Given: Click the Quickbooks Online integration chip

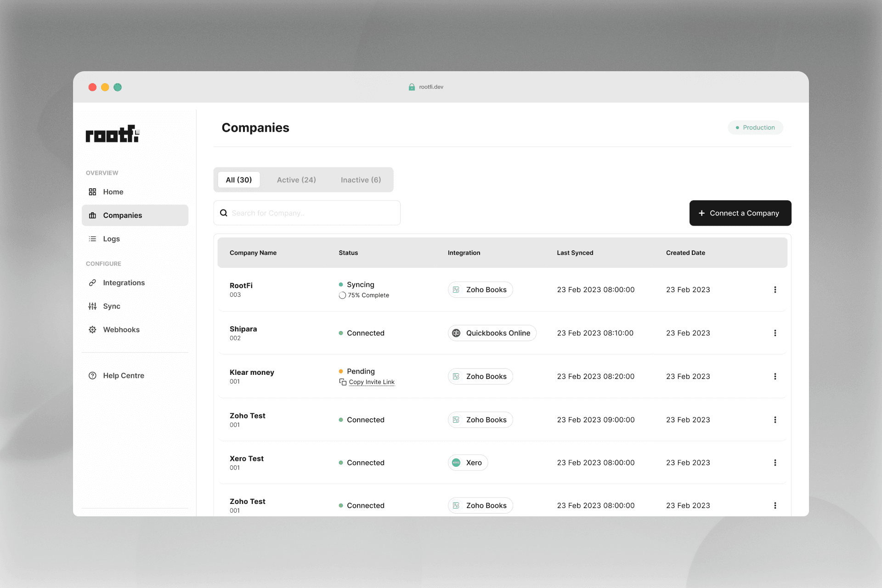Looking at the screenshot, I should coord(492,333).
